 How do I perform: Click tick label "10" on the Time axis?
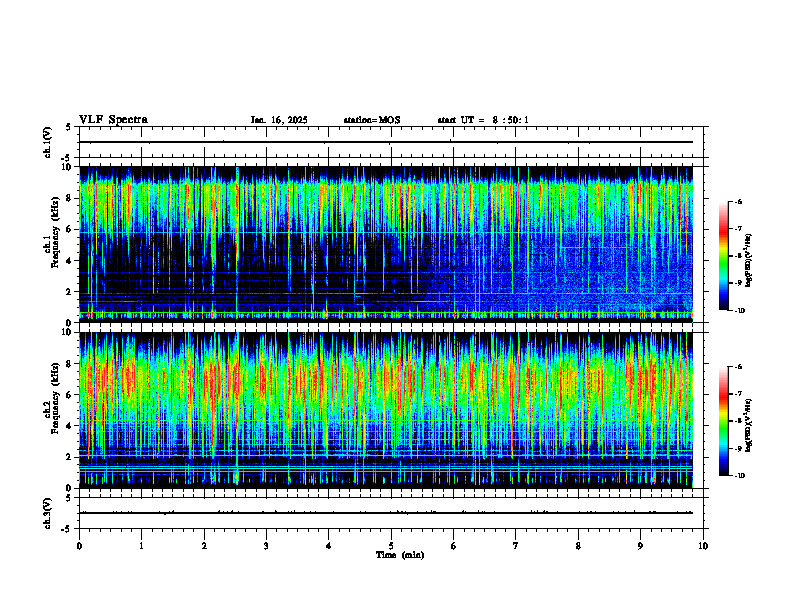(x=703, y=546)
